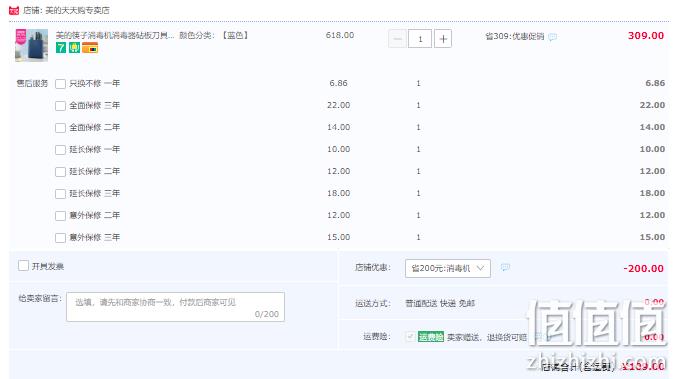Check 意外保修 三年 service option
Image resolution: width=676 pixels, height=379 pixels.
[x=60, y=238]
